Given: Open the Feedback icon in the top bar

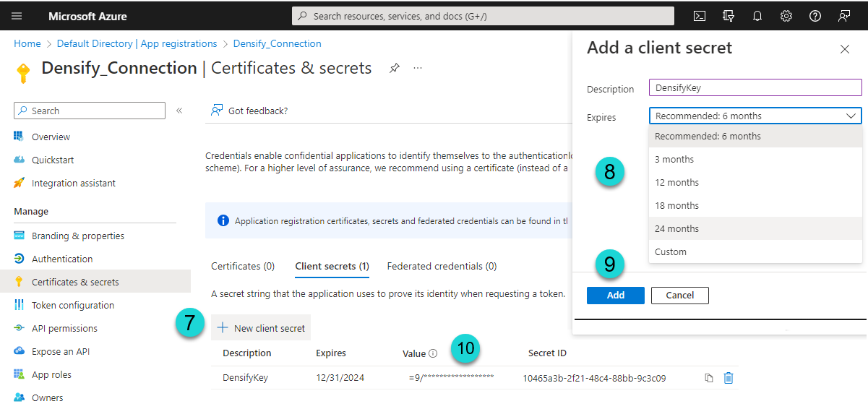Looking at the screenshot, I should tap(844, 16).
